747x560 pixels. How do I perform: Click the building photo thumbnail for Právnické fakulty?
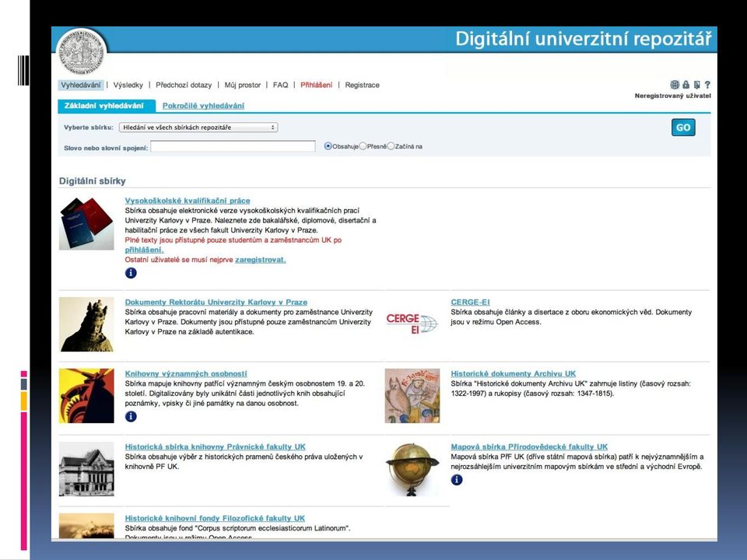coord(86,469)
